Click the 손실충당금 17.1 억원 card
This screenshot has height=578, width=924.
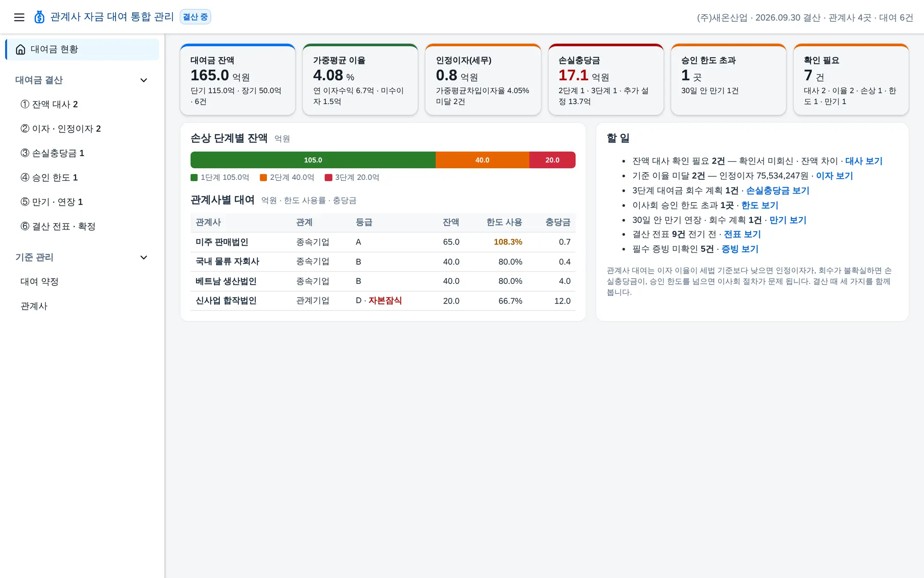(x=606, y=80)
